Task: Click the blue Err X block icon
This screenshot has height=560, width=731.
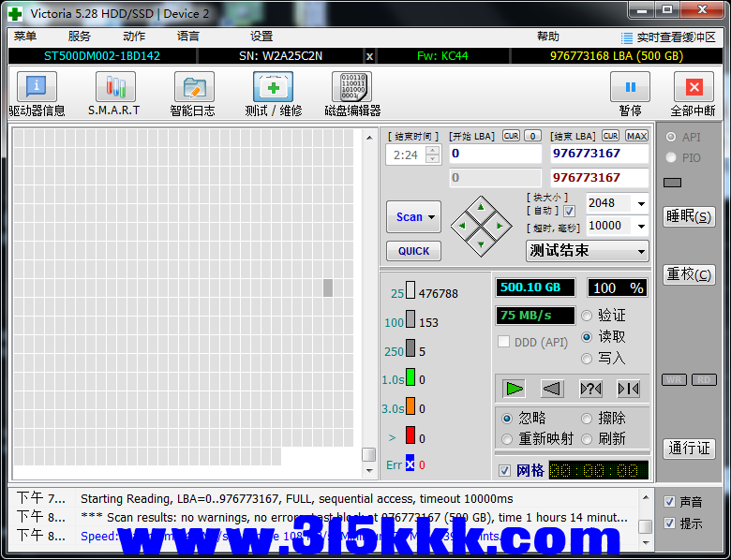Action: (410, 464)
